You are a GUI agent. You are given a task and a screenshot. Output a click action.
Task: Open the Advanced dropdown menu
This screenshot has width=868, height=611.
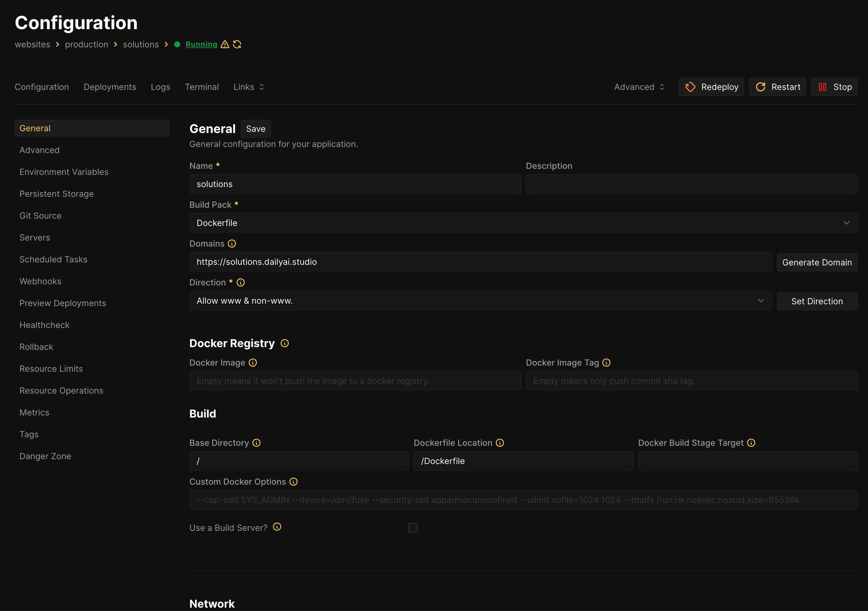pos(639,87)
